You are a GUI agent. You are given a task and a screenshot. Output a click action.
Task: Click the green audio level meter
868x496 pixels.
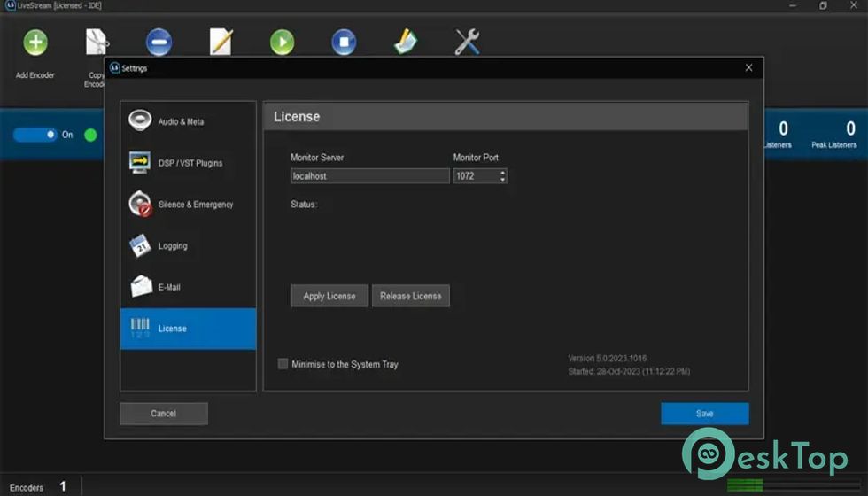pyautogui.click(x=745, y=485)
